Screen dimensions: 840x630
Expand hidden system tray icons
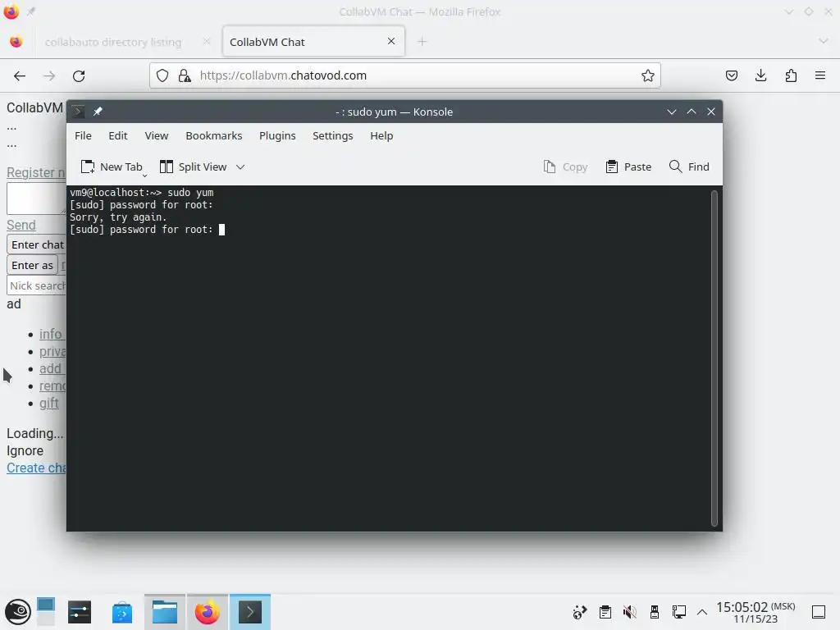(702, 612)
